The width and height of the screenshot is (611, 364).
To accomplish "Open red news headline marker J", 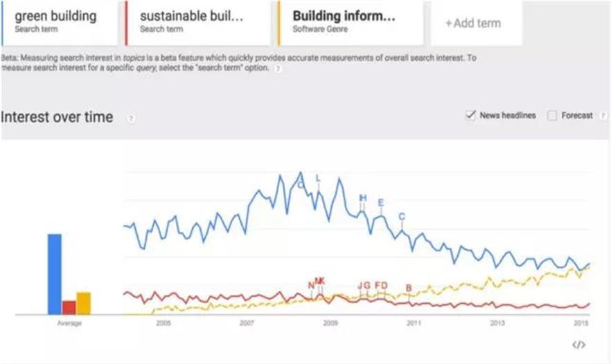I will [360, 285].
